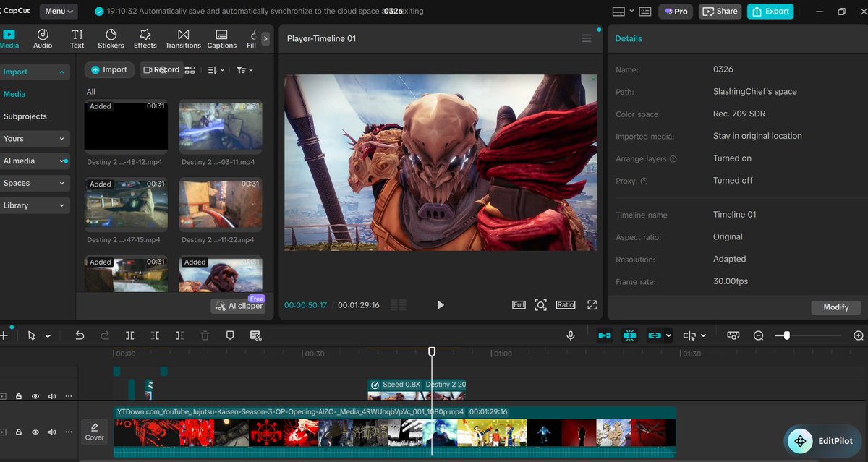Viewport: 868px width, 462px height.
Task: Expand the Spaces section
Action: pyautogui.click(x=35, y=184)
